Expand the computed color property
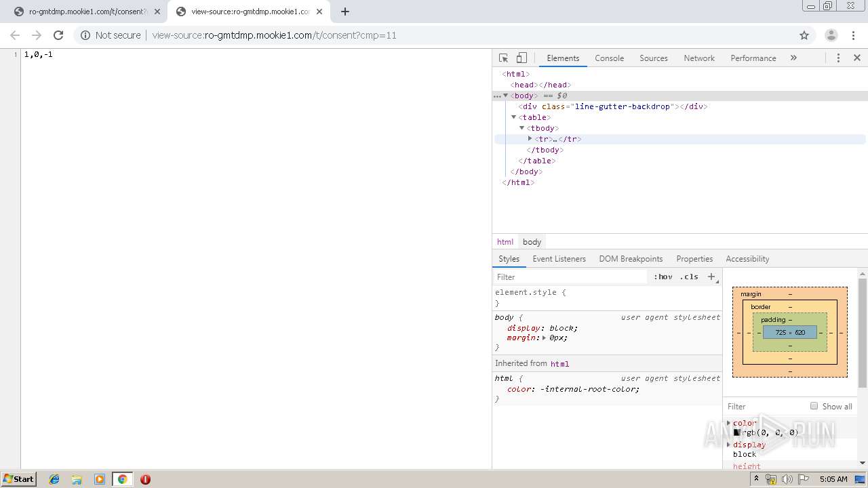The image size is (868, 488). (729, 423)
